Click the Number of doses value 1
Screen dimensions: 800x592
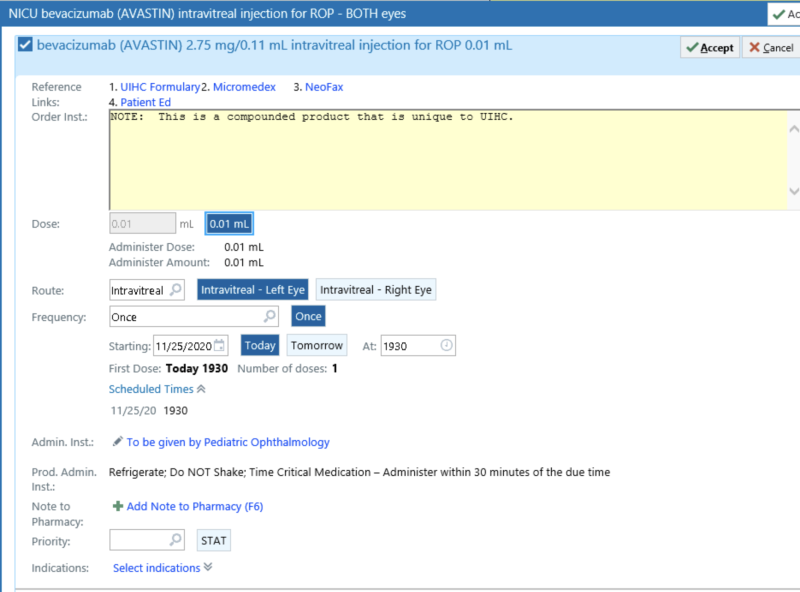coord(335,368)
